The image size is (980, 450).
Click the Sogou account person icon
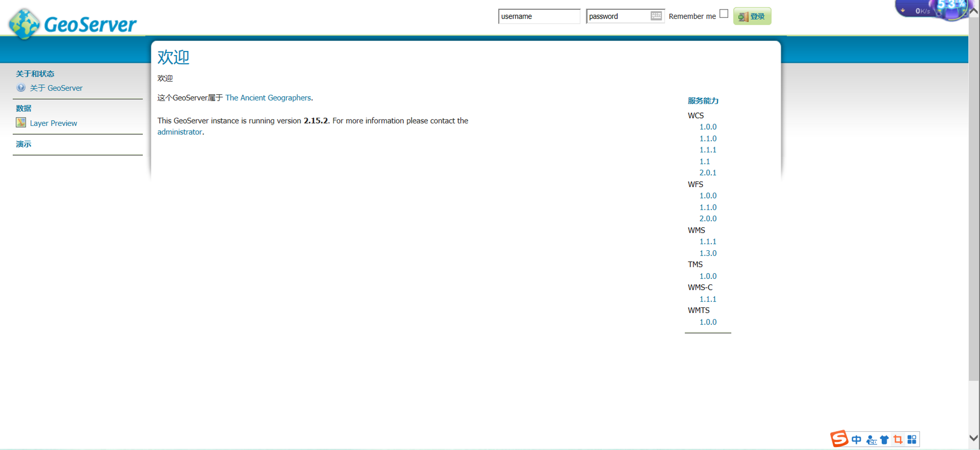pyautogui.click(x=871, y=439)
